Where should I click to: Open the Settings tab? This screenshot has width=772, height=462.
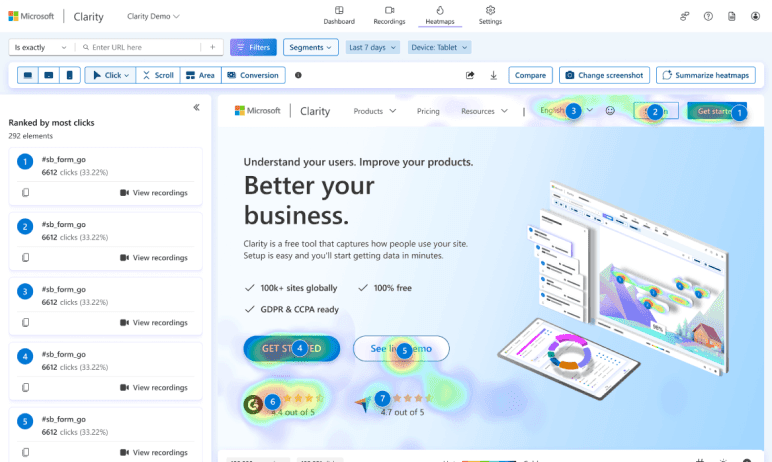pyautogui.click(x=490, y=15)
